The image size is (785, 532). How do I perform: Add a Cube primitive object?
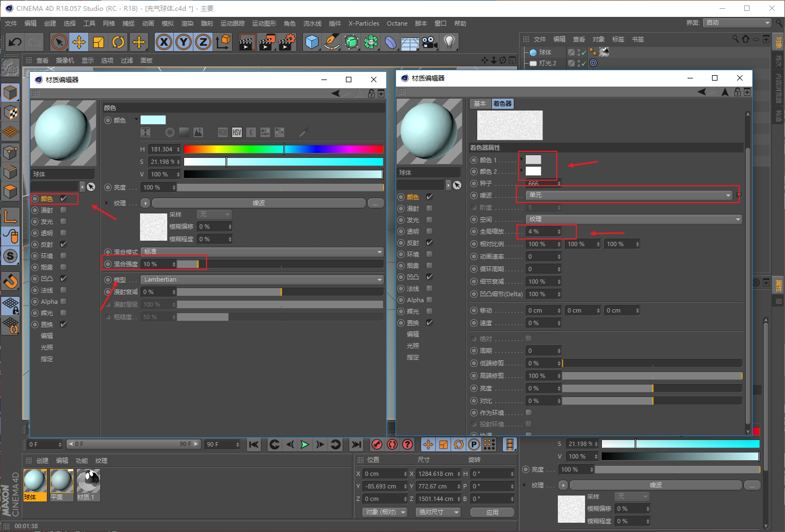(x=312, y=42)
